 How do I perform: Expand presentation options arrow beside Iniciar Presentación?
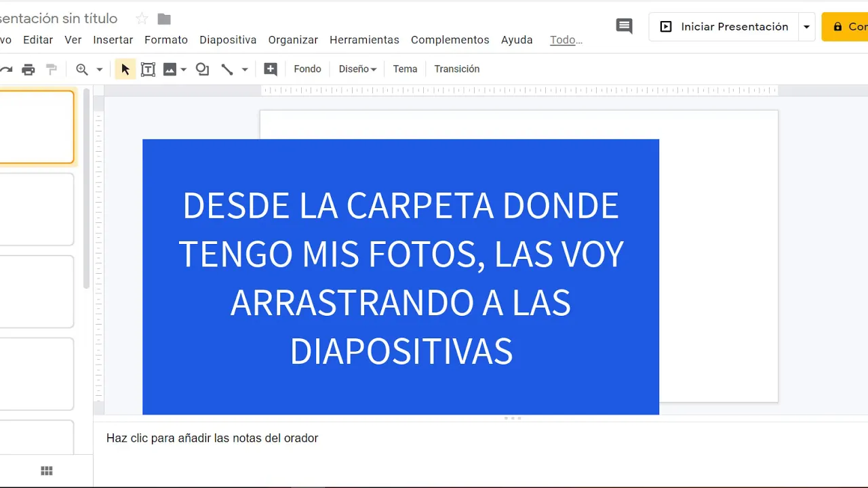click(x=806, y=27)
